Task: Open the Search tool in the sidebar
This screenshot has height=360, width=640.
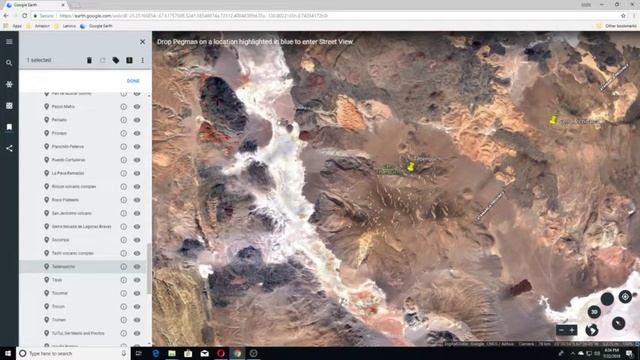Action: [x=9, y=63]
